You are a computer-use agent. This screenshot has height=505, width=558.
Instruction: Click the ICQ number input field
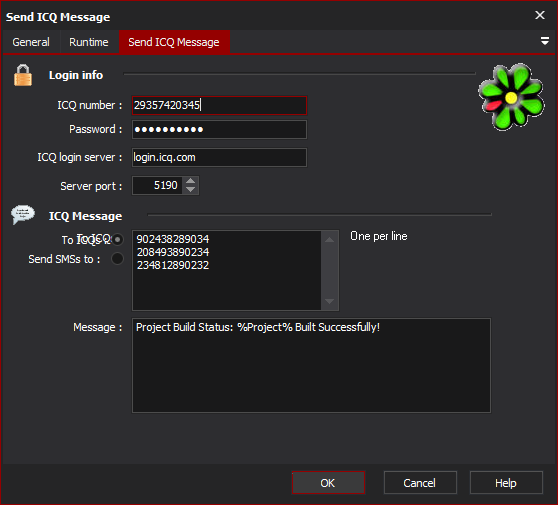coord(219,105)
